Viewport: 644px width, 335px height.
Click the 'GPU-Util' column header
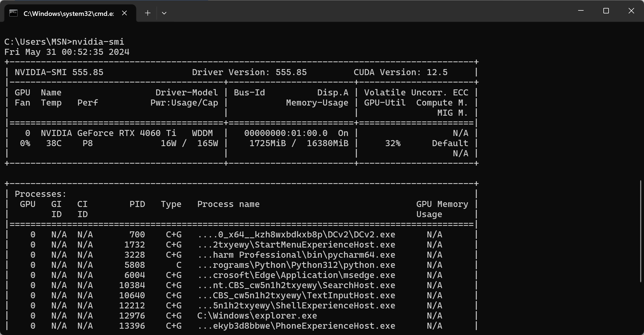click(x=385, y=103)
